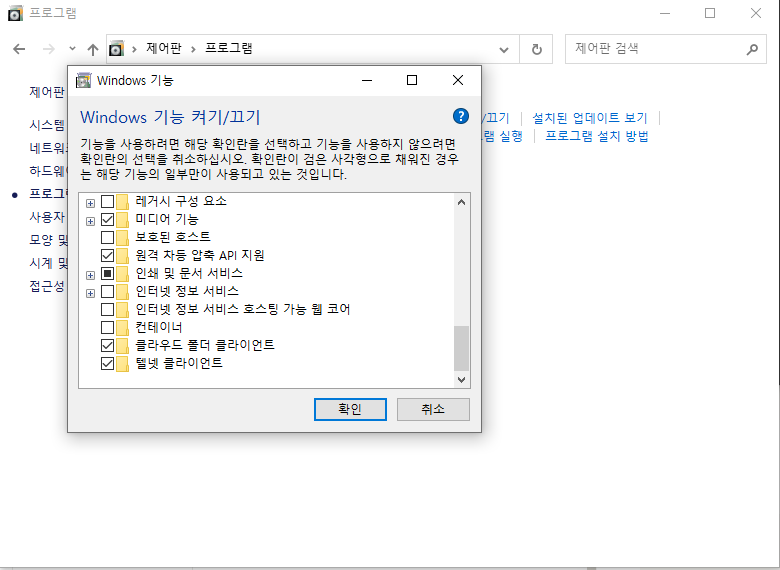
Task: Open 네트워크 category in left sidebar
Action: [x=48, y=148]
